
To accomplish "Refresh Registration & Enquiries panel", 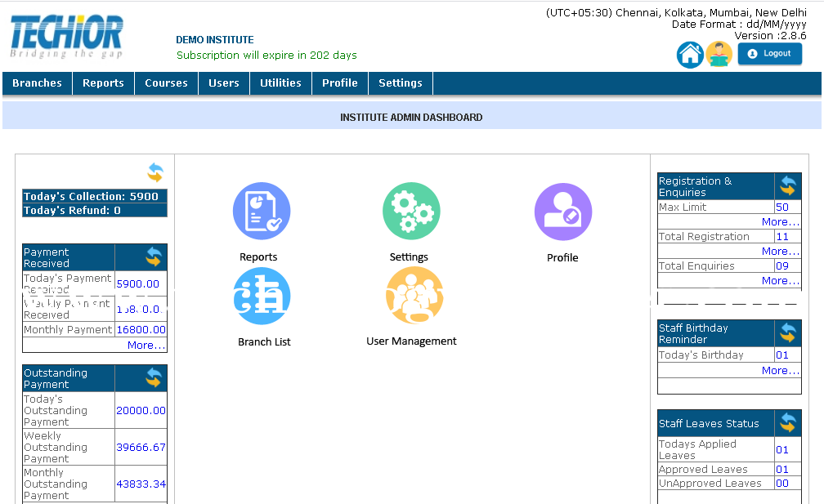I will click(x=788, y=186).
